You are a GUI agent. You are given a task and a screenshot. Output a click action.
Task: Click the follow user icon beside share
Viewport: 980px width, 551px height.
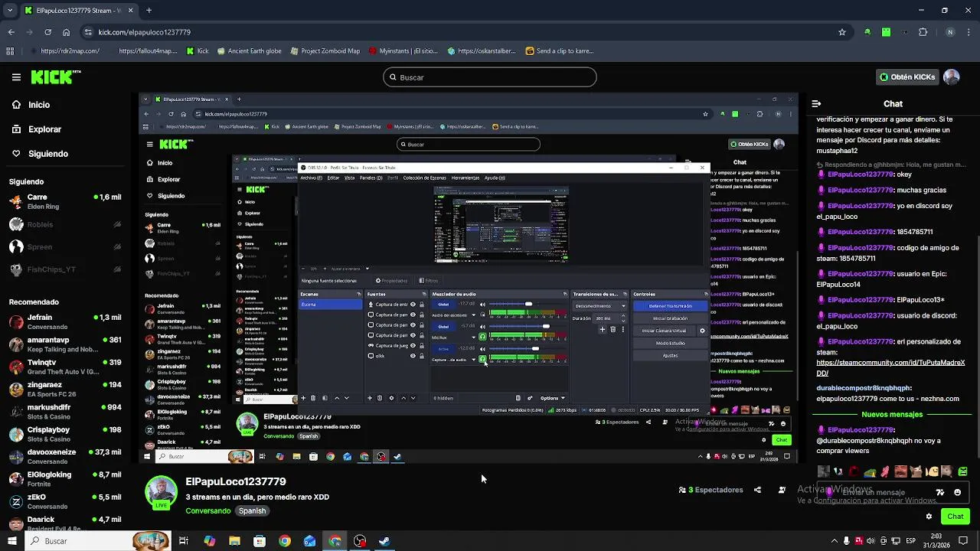(782, 490)
